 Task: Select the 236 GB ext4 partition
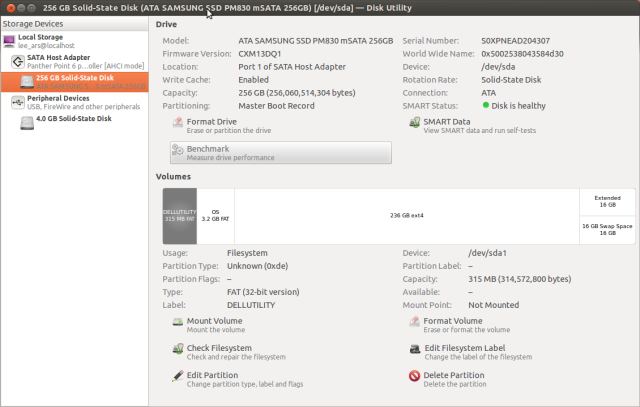pos(407,216)
